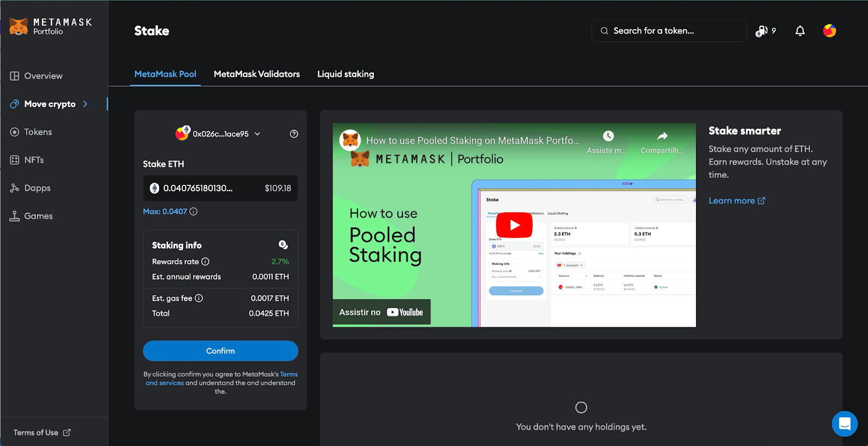The width and height of the screenshot is (868, 446).
Task: Open the chat support bubble
Action: point(844,424)
